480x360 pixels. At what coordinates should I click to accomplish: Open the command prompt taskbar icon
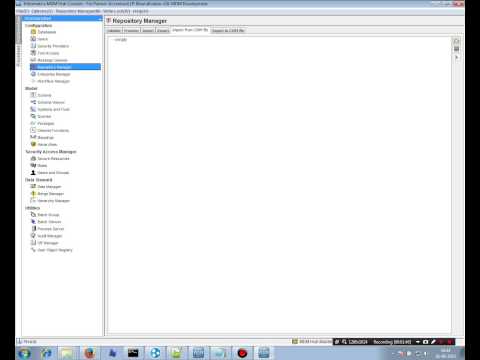[133, 353]
